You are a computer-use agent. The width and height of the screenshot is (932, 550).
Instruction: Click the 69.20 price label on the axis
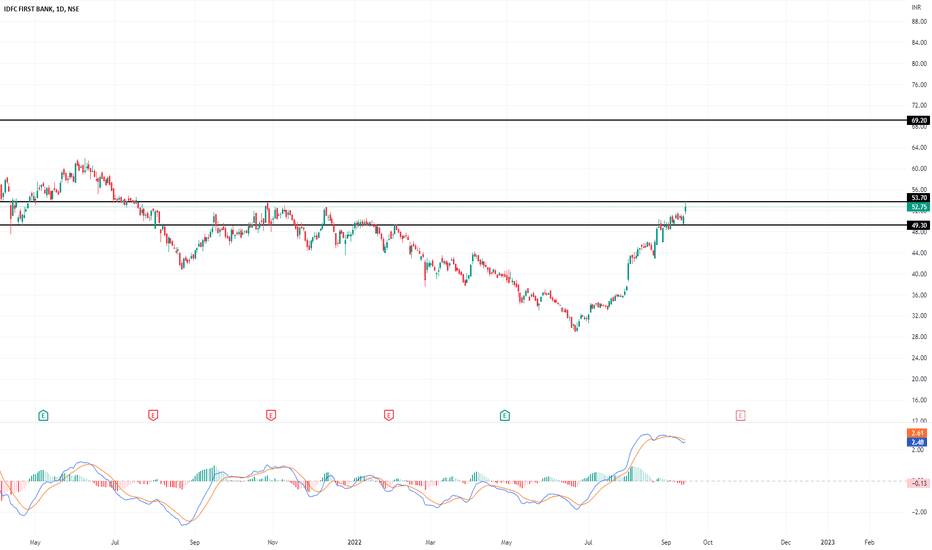click(918, 120)
